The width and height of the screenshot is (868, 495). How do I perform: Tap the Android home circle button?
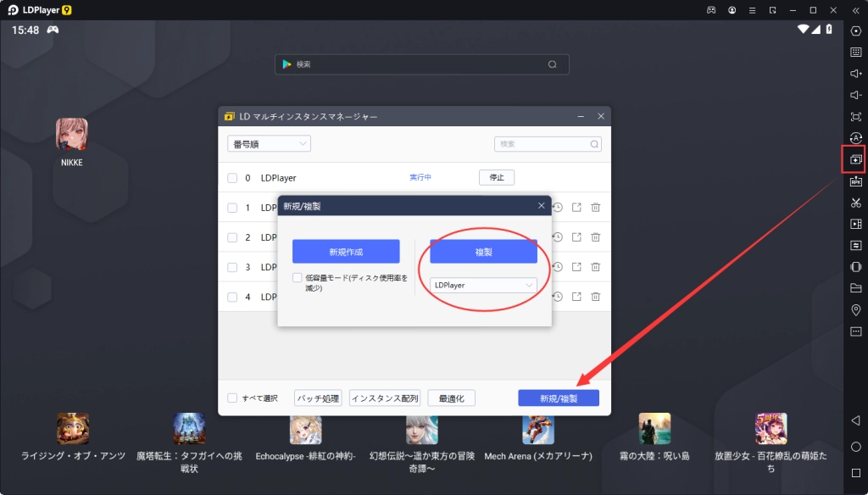pyautogui.click(x=856, y=447)
